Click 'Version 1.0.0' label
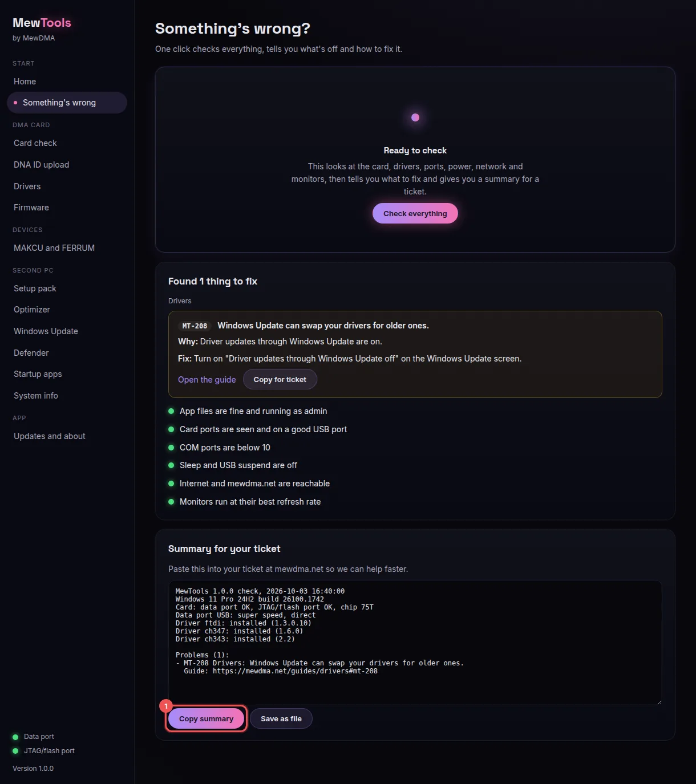 tap(33, 769)
